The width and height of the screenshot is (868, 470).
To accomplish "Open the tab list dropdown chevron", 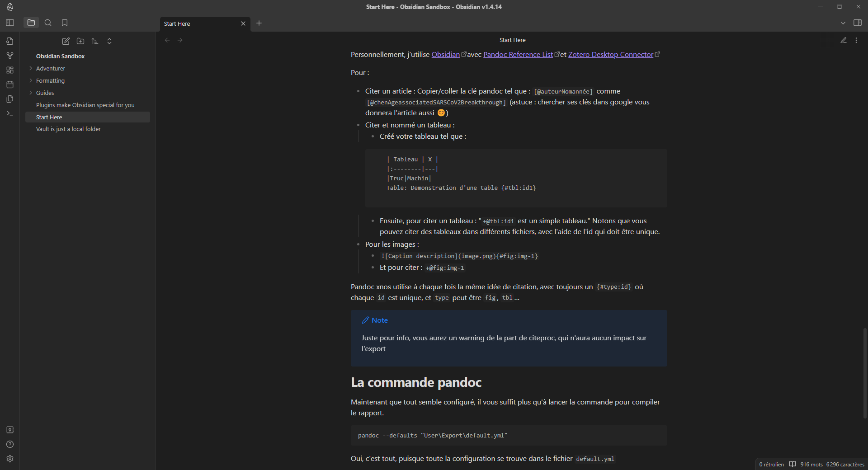I will pos(843,23).
